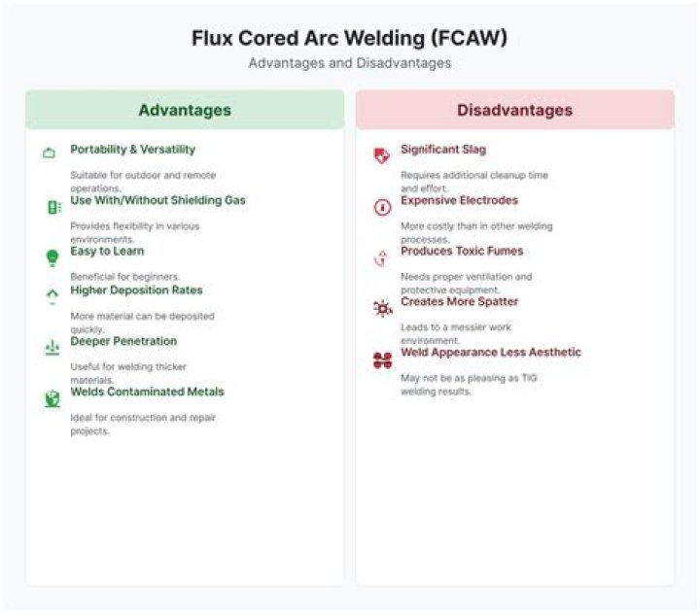Click the Significant Slag tag icon
The image size is (700, 614).
[x=382, y=155]
